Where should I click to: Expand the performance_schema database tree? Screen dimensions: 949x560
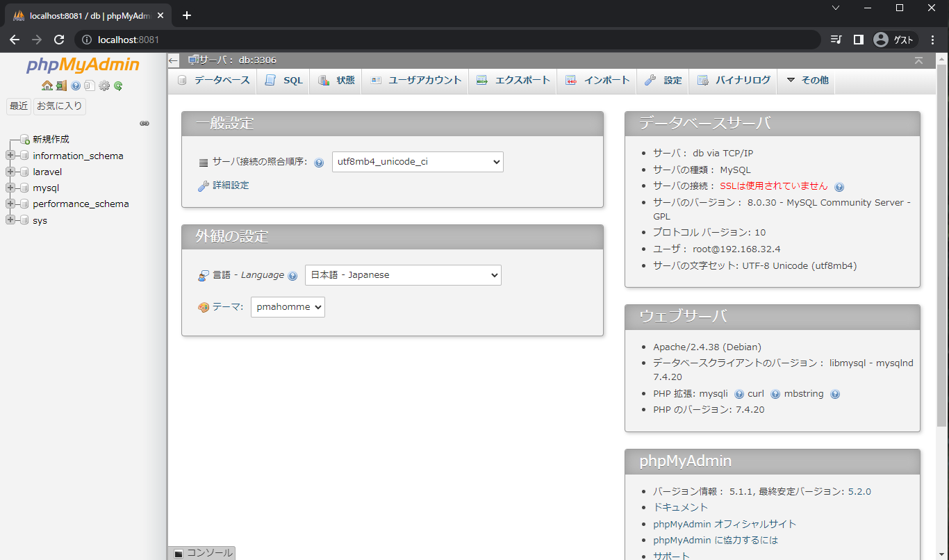[10, 204]
